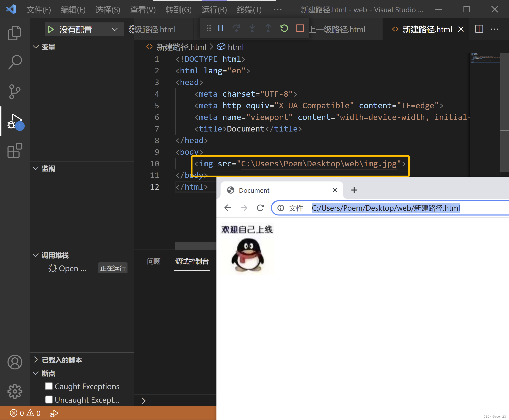
Task: Open the Extensions view icon
Action: click(15, 150)
